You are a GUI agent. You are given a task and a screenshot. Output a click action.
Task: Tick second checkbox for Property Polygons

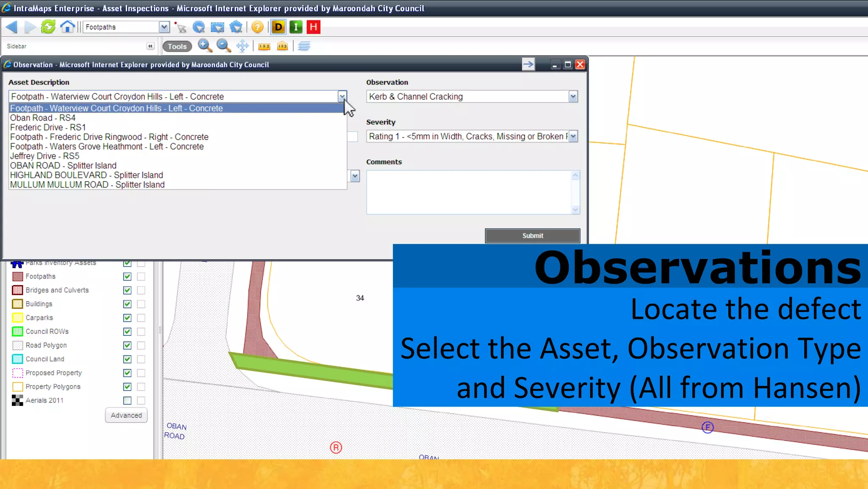[141, 387]
